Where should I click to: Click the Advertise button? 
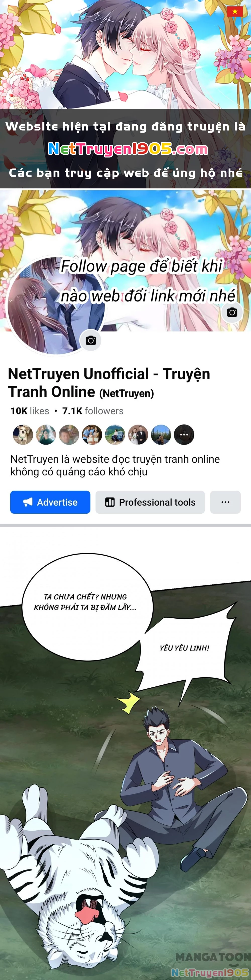(50, 502)
